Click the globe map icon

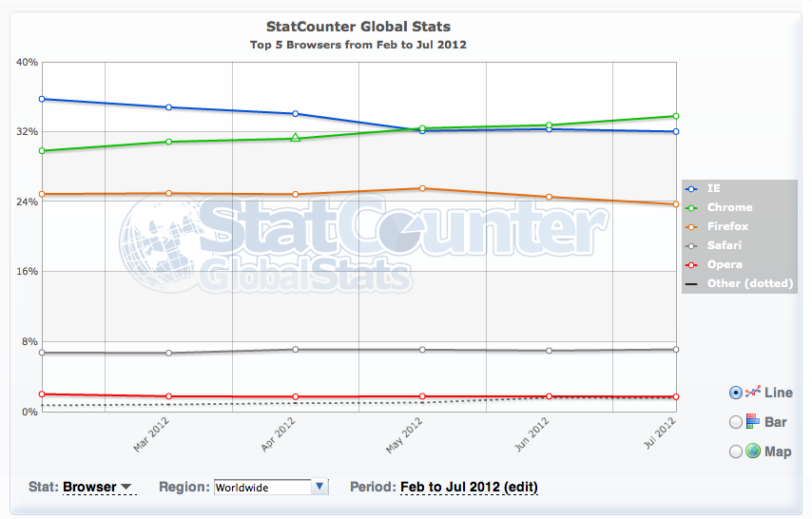(753, 452)
